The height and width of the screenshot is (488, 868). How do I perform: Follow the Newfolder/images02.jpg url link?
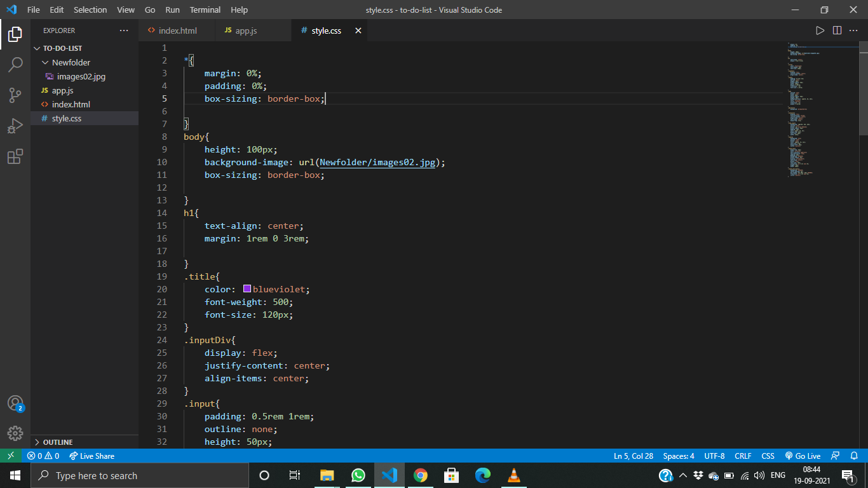tap(377, 162)
